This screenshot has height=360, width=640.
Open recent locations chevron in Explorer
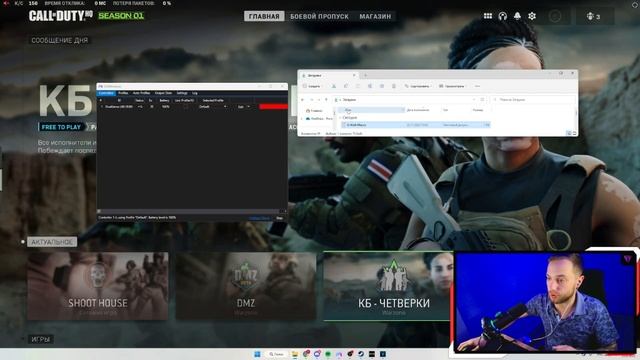coord(319,100)
